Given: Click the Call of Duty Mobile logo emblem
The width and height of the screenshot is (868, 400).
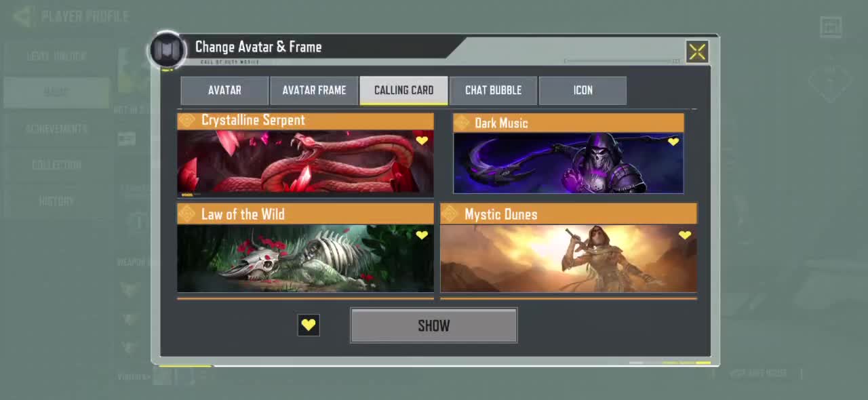Looking at the screenshot, I should [x=167, y=50].
